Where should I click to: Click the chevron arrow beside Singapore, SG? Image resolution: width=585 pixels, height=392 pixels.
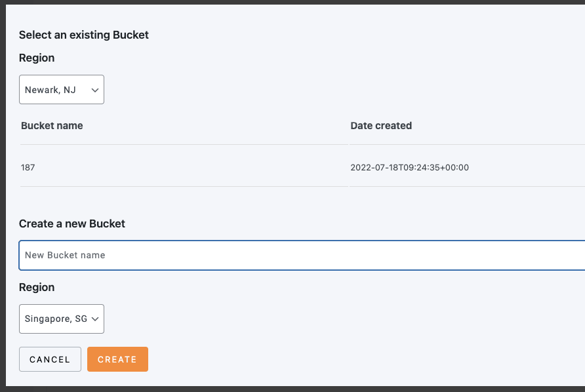[x=95, y=319]
